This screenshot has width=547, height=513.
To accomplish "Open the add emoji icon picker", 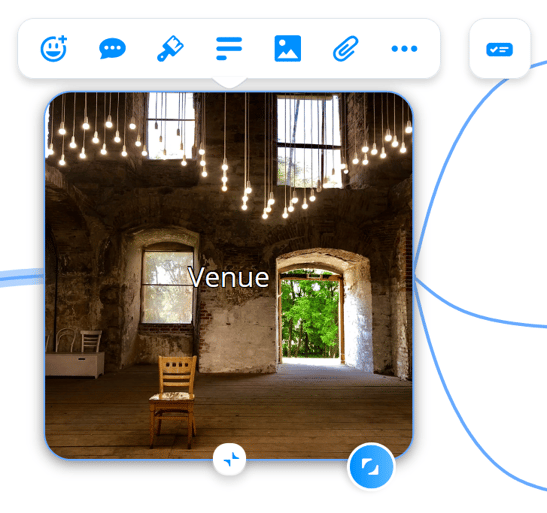I will point(54,48).
